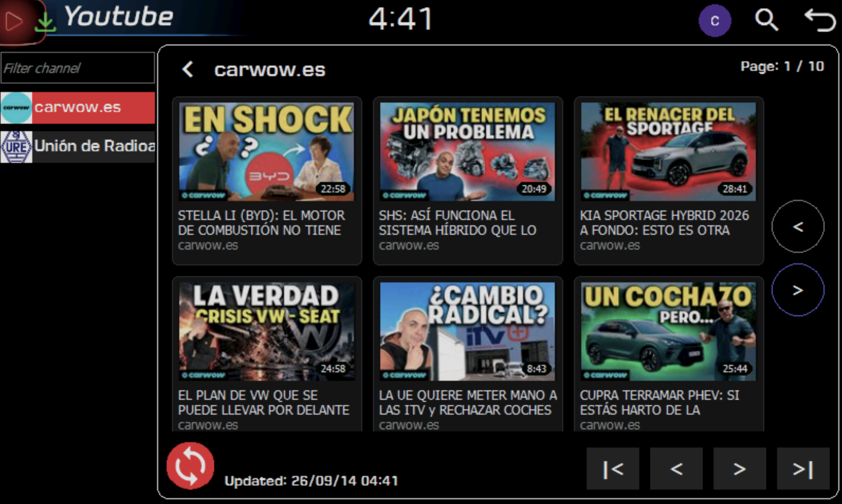Jump to the first page of videos
Image resolution: width=842 pixels, height=504 pixels.
613,469
